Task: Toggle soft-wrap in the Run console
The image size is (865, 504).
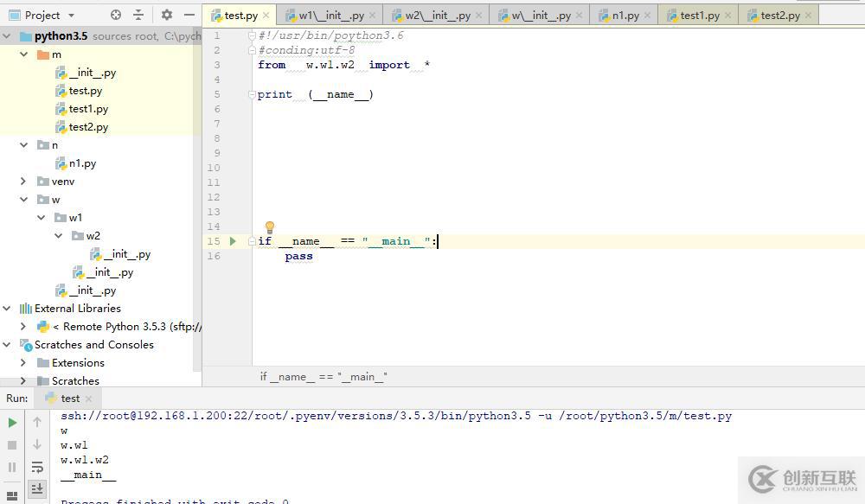Action: [37, 467]
